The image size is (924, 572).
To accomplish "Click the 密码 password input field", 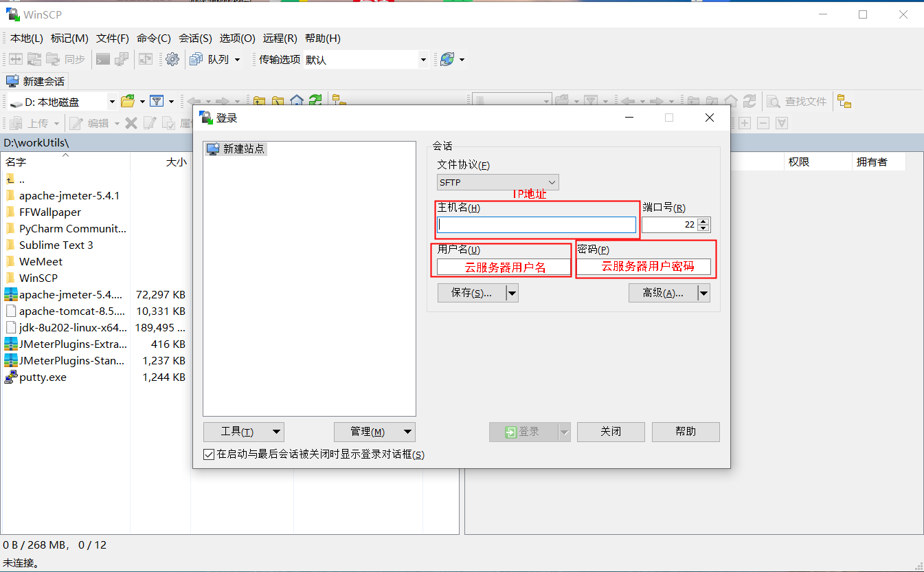I will 643,267.
